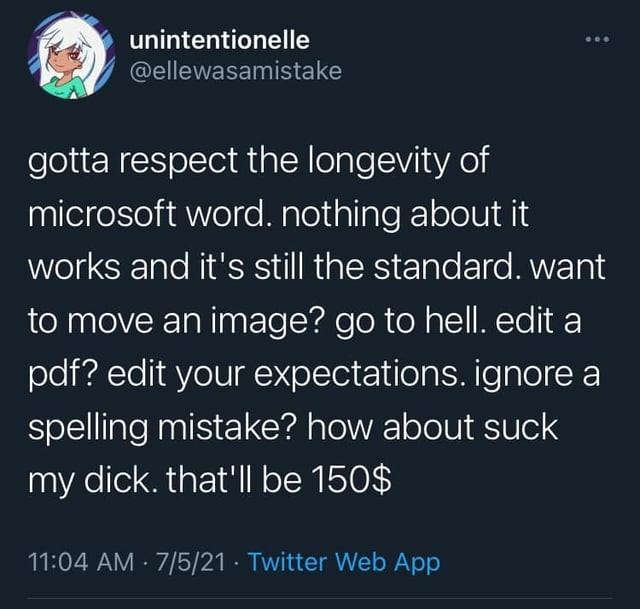
Task: Open the Twitter Web App source link
Action: point(343,562)
